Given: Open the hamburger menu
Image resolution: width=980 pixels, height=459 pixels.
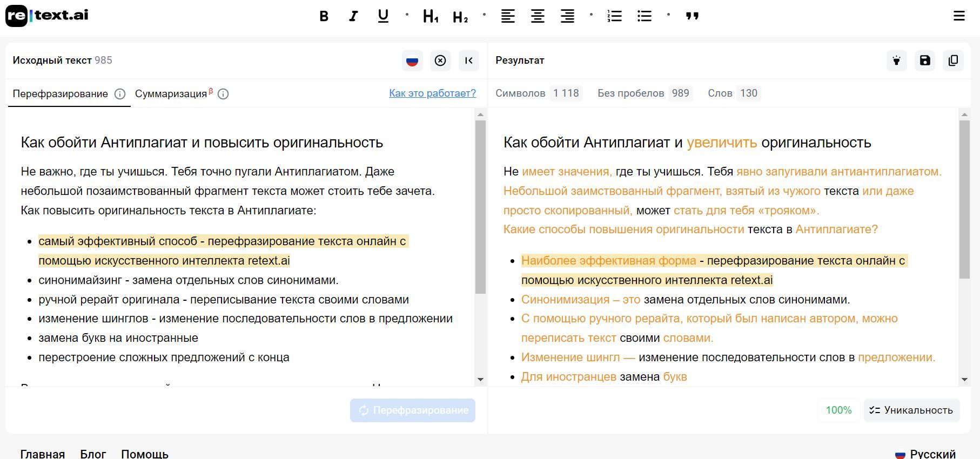Looking at the screenshot, I should [959, 16].
